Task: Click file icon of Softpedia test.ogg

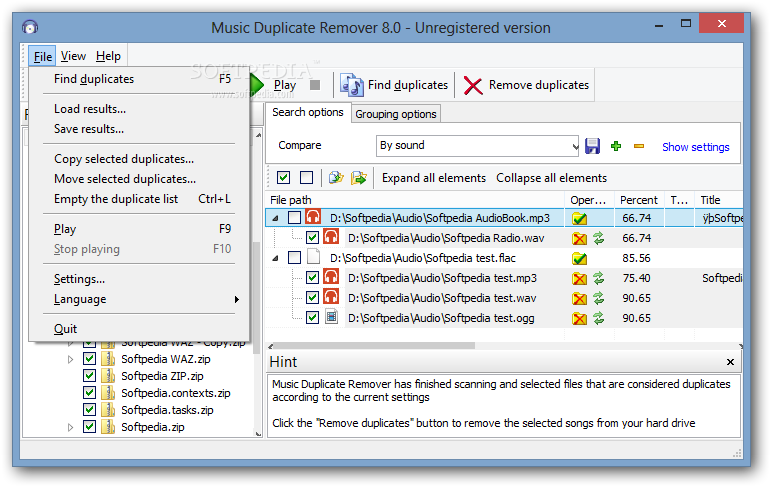Action: [332, 317]
